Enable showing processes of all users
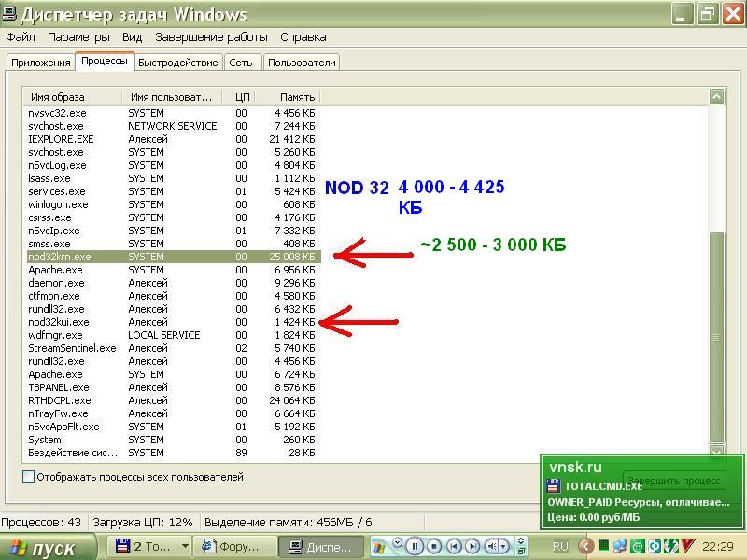The height and width of the screenshot is (560, 747). pyautogui.click(x=29, y=477)
